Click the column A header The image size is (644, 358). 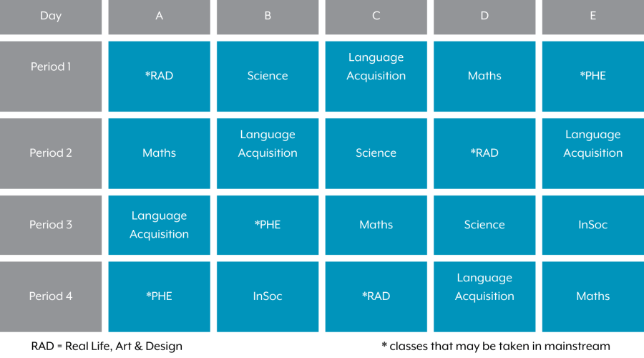159,17
